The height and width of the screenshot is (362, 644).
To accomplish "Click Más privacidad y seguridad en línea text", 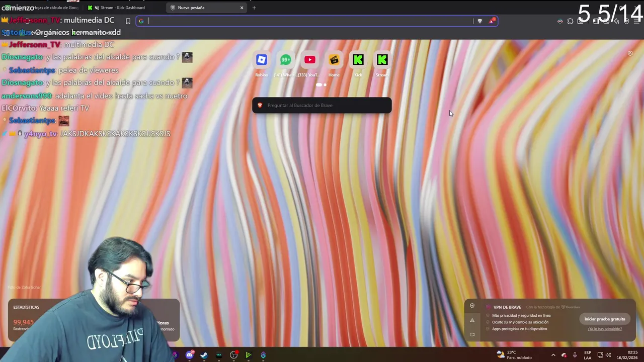I will tap(521, 316).
